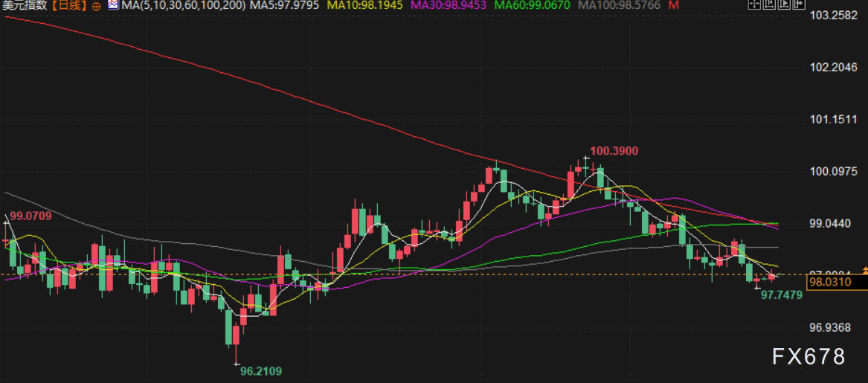Select the magenta MA30:98.9453 legend item
The image size is (868, 383).
click(x=448, y=5)
